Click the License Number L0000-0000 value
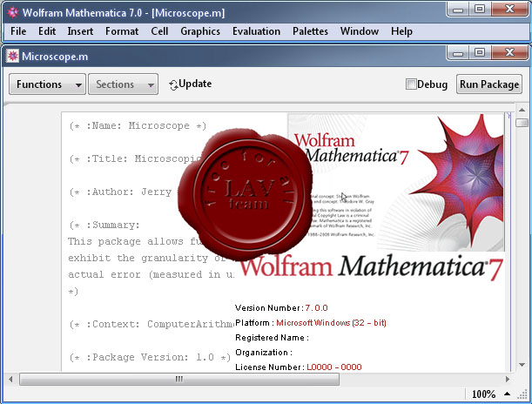 (x=334, y=367)
